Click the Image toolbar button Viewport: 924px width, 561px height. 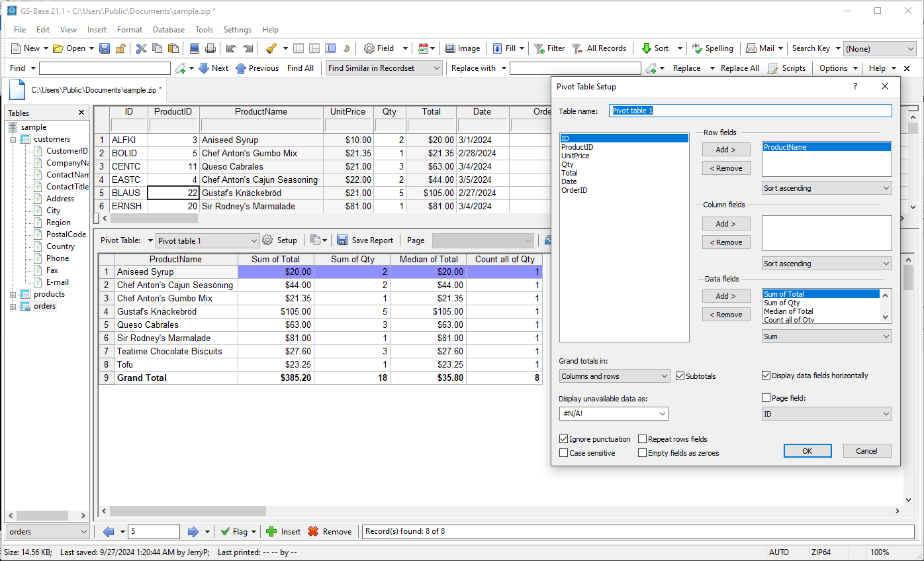(462, 48)
